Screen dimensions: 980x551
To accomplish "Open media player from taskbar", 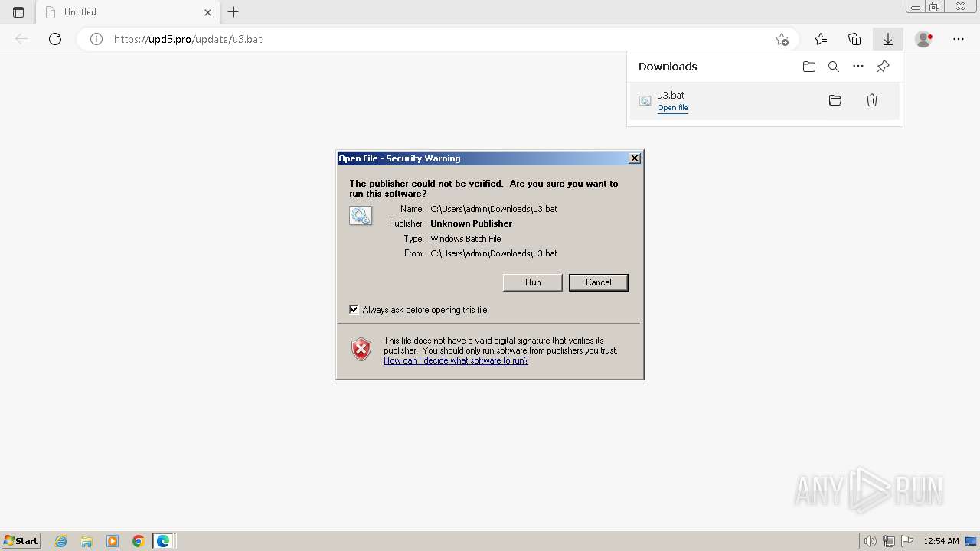I will pos(113,541).
